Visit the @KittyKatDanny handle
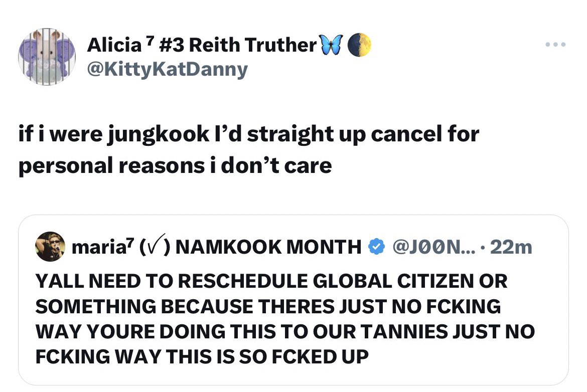Screen dimensions: 587x392 167,69
